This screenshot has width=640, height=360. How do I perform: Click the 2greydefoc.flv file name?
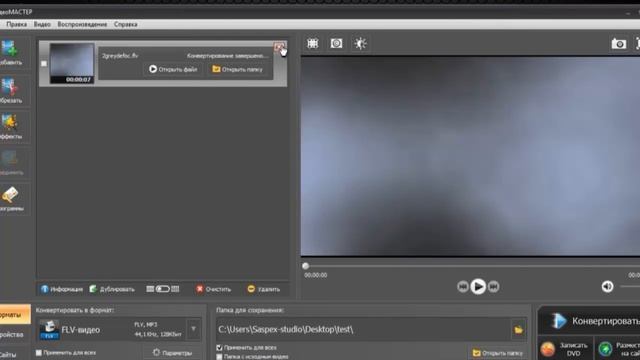click(120, 56)
